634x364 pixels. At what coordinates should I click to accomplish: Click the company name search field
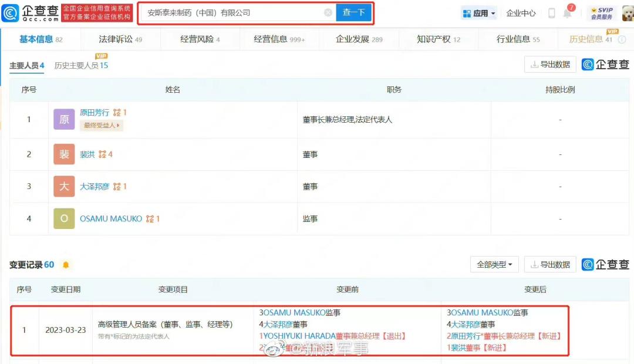coord(232,13)
